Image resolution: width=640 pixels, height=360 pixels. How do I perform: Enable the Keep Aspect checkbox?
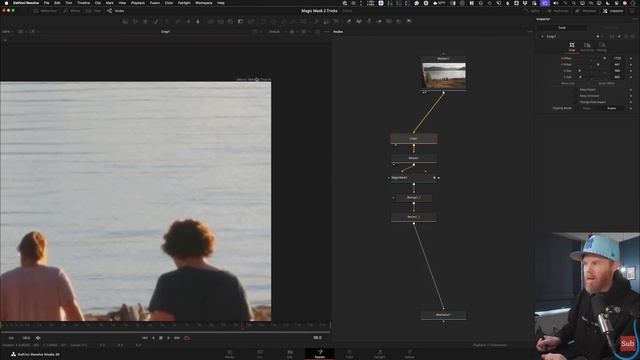[577, 89]
